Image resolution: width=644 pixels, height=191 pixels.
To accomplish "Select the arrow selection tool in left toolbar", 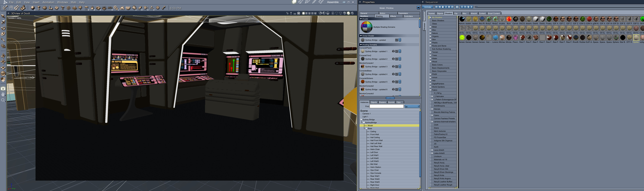I will coord(3,16).
